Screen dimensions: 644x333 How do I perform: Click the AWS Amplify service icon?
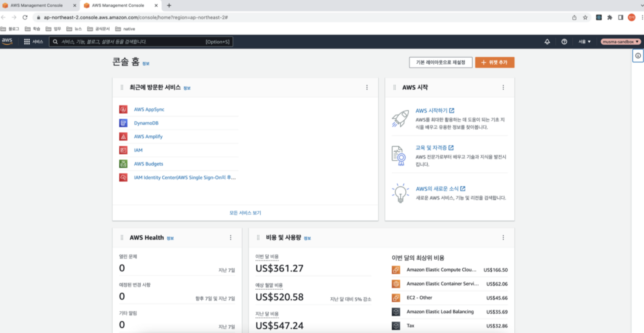pyautogui.click(x=123, y=136)
